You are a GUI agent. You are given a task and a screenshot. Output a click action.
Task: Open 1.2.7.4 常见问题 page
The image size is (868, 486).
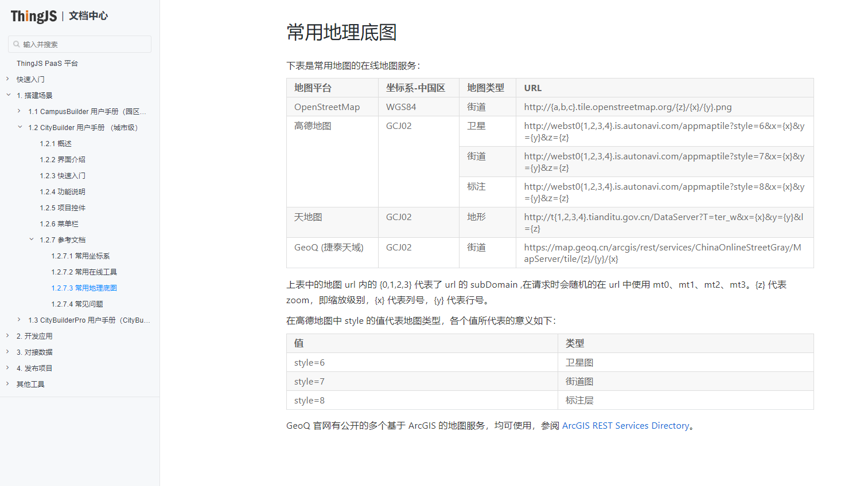77,304
